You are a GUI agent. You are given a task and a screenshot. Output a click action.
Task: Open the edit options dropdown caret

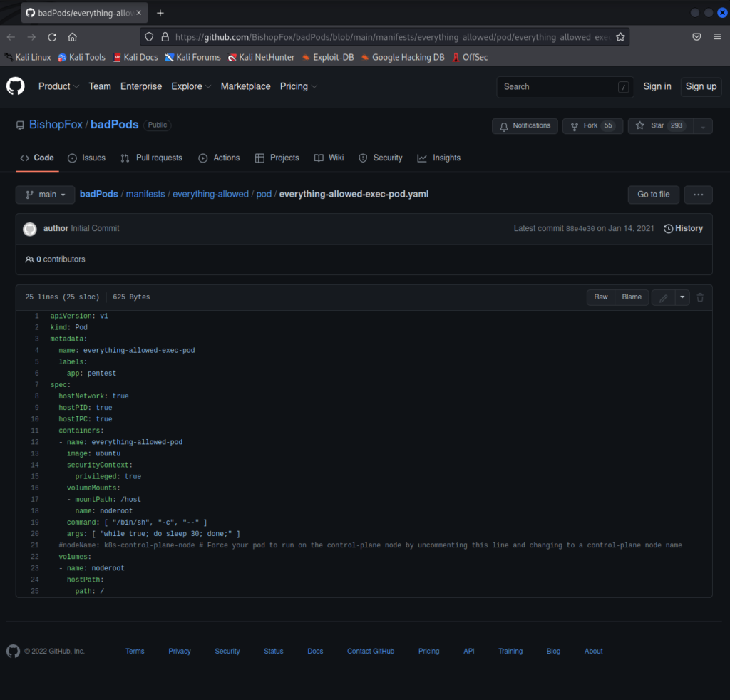pyautogui.click(x=682, y=297)
